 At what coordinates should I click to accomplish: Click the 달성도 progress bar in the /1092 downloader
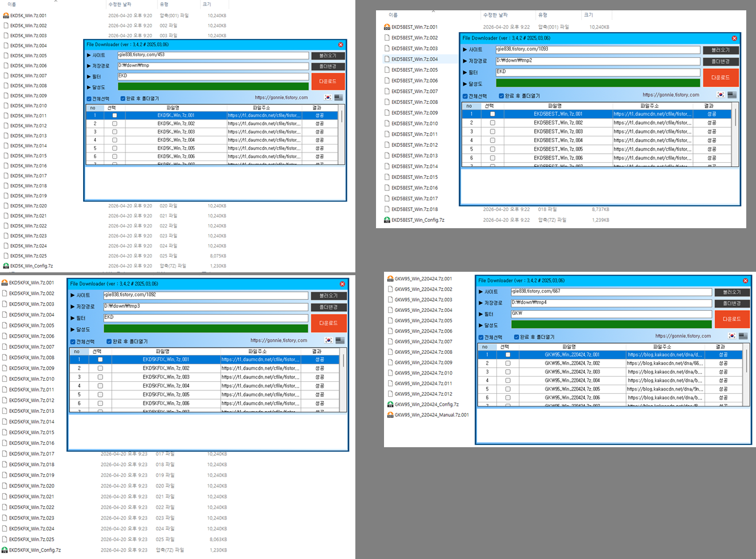click(x=206, y=329)
